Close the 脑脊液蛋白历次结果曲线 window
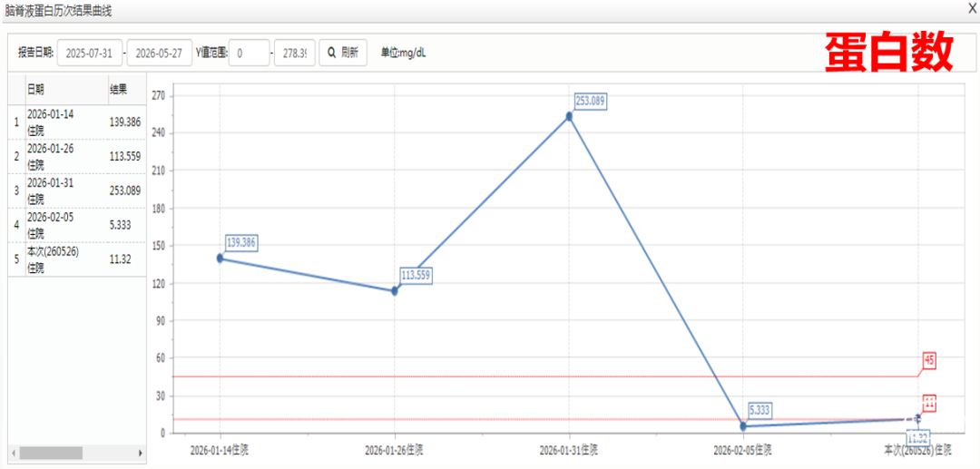Viewport: 980px width, 469px height. click(x=973, y=7)
